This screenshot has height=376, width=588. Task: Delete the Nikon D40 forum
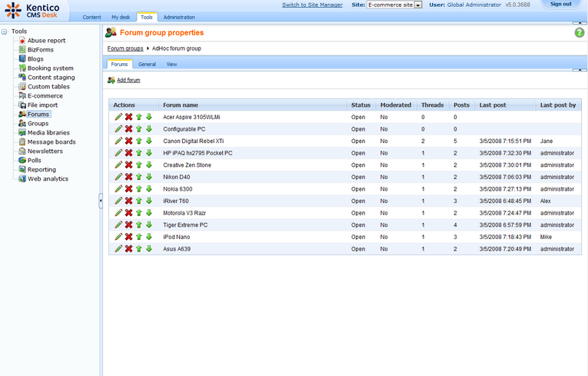tap(128, 177)
